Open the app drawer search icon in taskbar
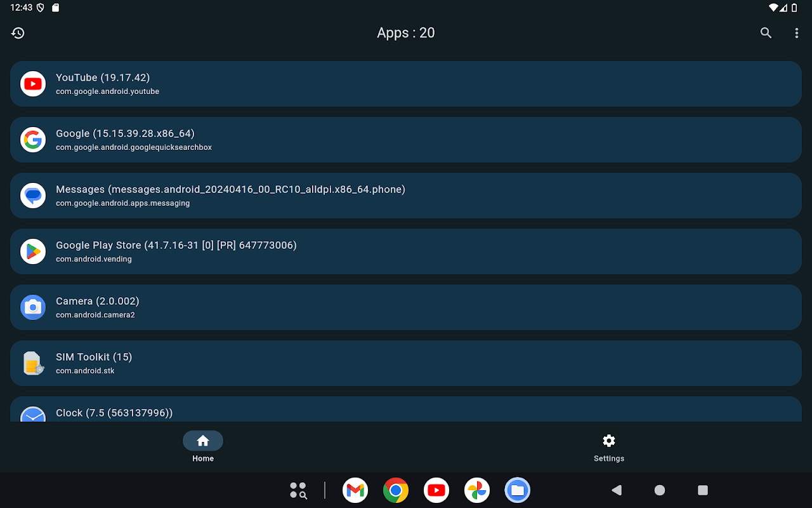 click(x=298, y=490)
